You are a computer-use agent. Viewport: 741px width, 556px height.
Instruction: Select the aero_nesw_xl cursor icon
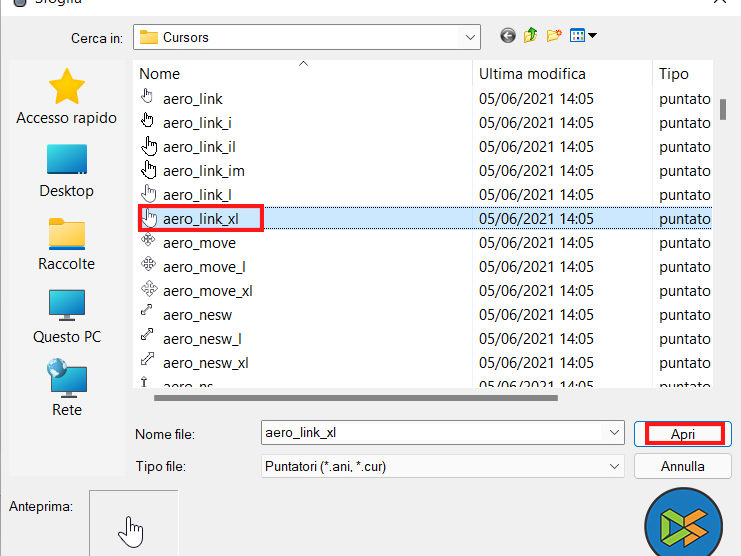(148, 359)
